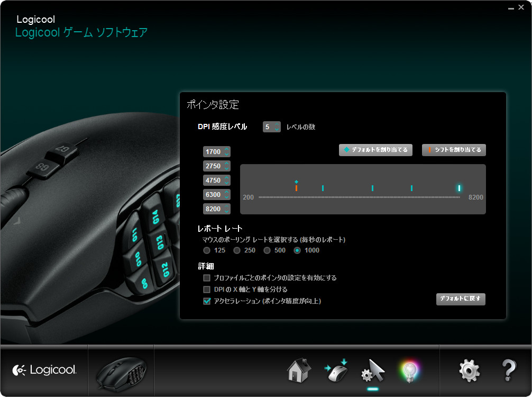Close the Logicool software window
The height and width of the screenshot is (397, 532).
(x=521, y=7)
